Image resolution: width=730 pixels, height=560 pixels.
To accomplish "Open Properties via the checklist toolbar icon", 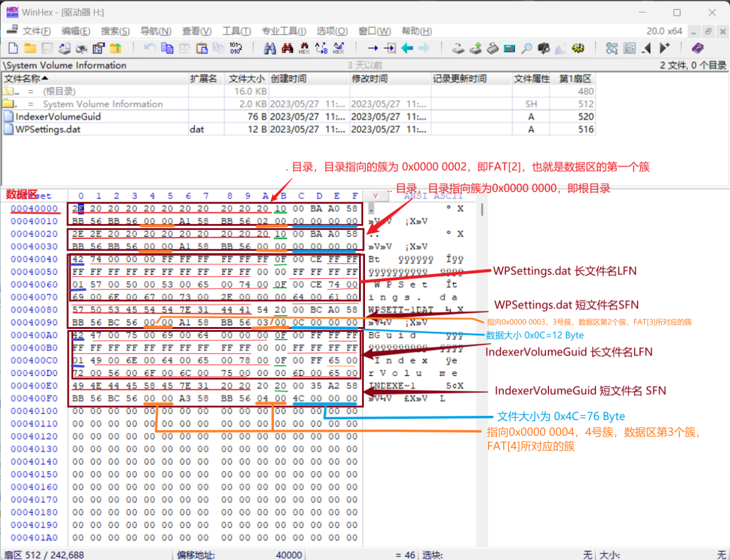I will pos(98,48).
